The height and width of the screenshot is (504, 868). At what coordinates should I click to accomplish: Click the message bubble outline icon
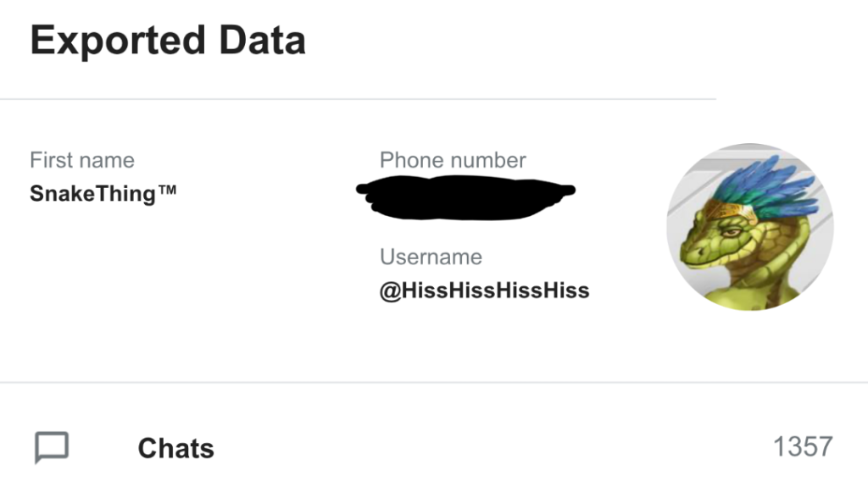53,447
